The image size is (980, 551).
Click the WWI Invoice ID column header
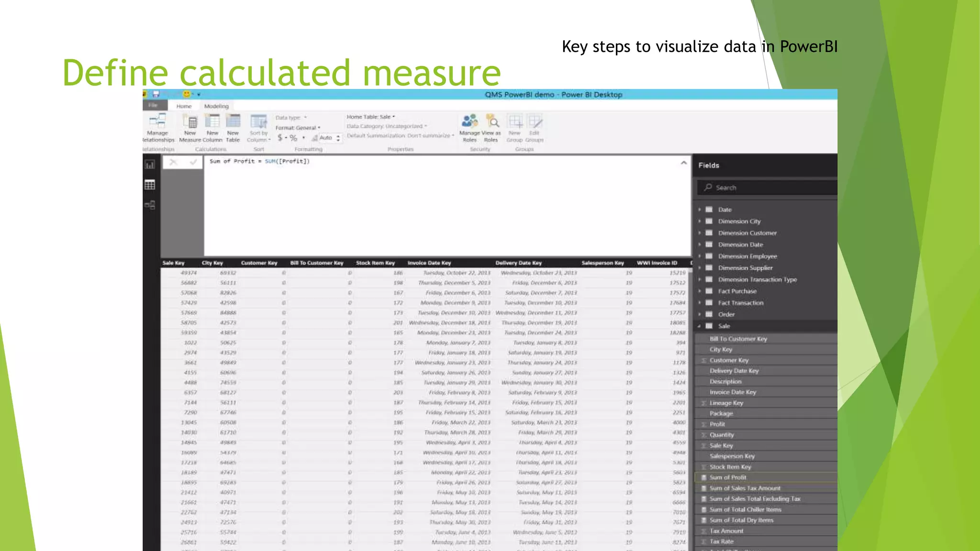(x=657, y=263)
